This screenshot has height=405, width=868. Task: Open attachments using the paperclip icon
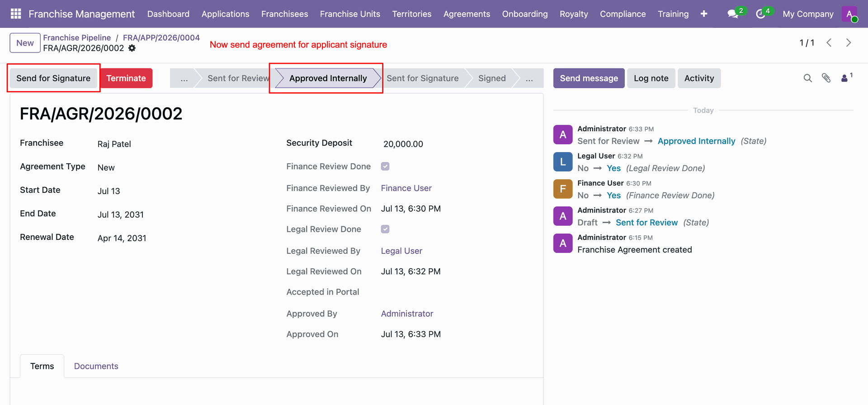pos(826,78)
